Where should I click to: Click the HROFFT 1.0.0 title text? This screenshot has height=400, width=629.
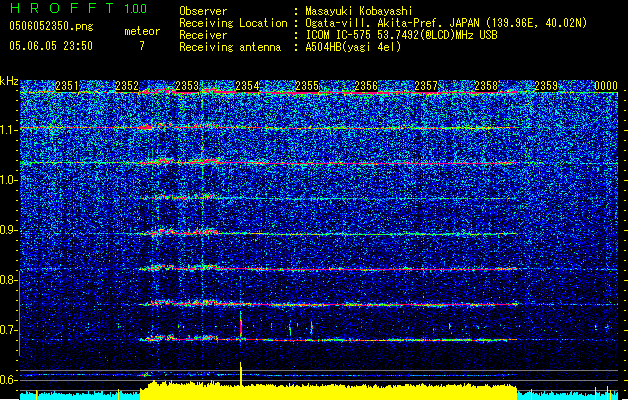[x=79, y=8]
